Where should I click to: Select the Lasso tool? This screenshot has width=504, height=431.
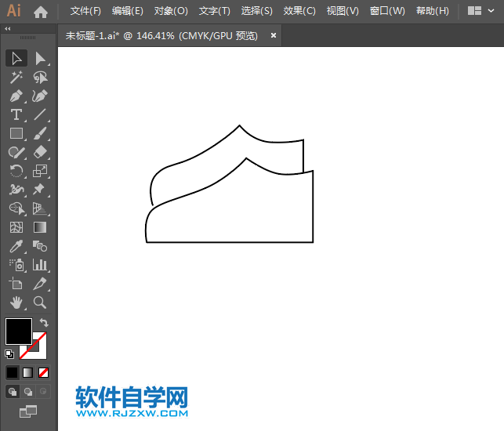40,77
